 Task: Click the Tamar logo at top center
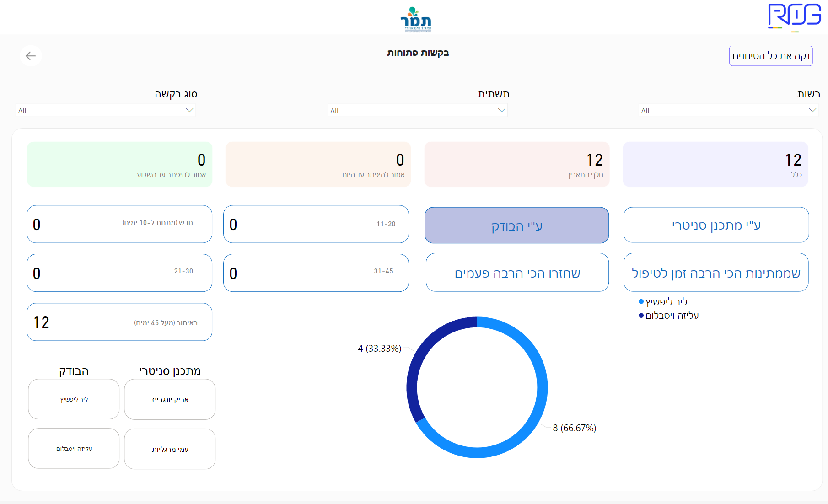click(416, 19)
